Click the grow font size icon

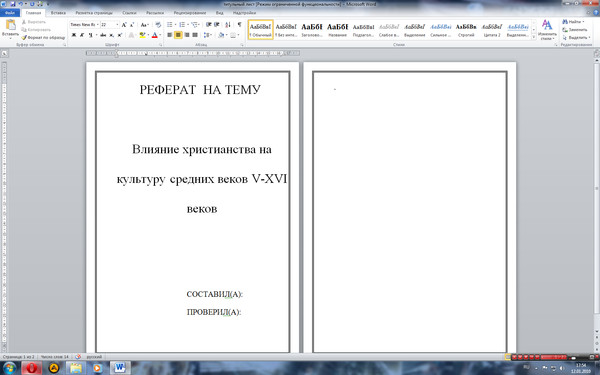[x=124, y=25]
